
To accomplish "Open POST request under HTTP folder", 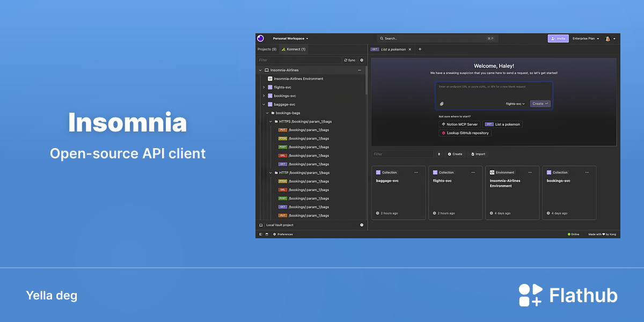I will point(304,199).
